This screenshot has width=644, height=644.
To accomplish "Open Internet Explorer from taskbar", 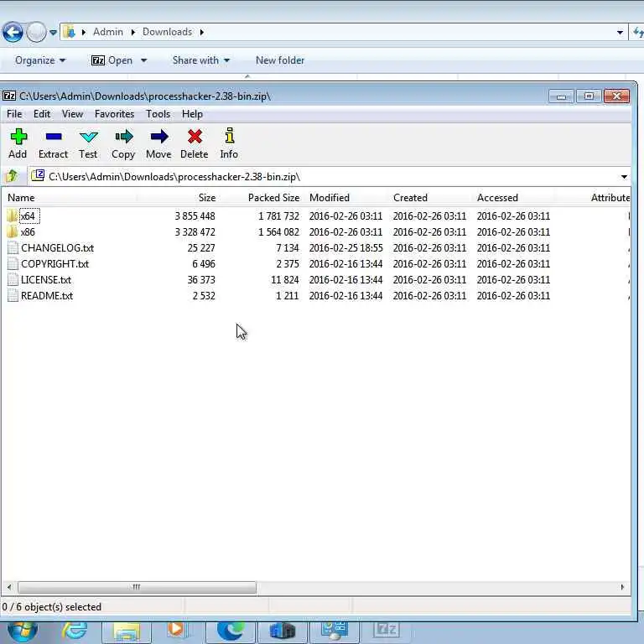I will pyautogui.click(x=75, y=631).
